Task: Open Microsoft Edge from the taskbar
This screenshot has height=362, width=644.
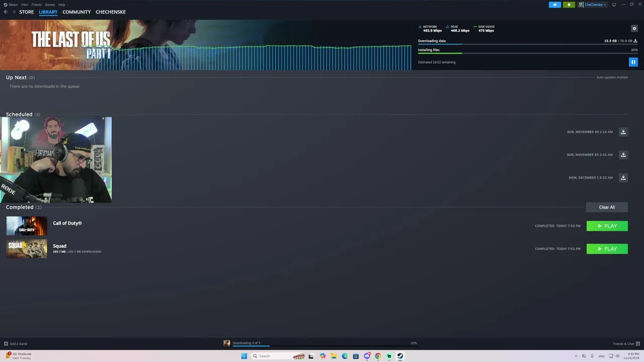Action: tap(345, 356)
